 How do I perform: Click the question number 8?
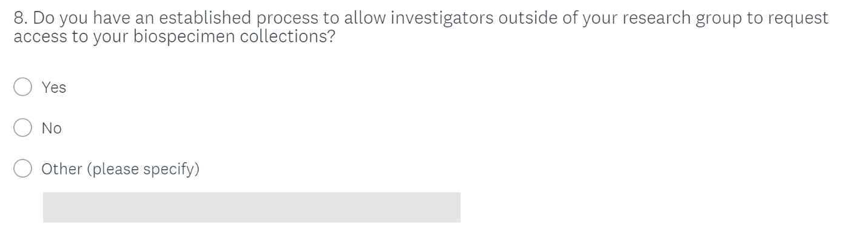(x=21, y=18)
